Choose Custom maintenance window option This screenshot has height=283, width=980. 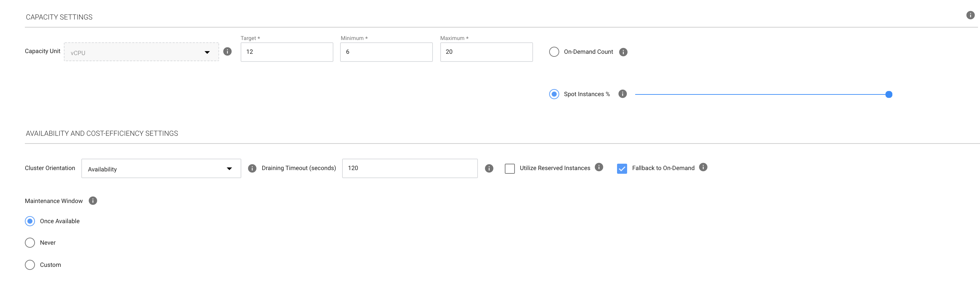pos(30,265)
